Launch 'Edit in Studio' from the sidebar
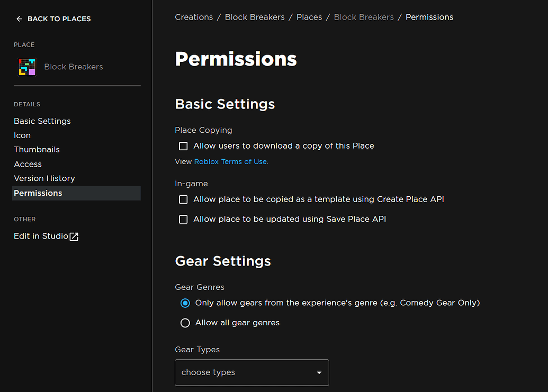The image size is (548, 392). (x=42, y=236)
